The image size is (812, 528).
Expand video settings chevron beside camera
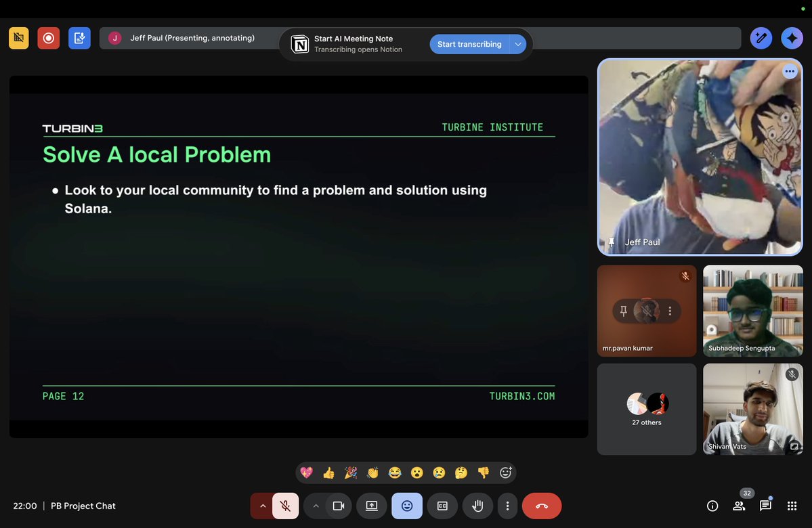pyautogui.click(x=316, y=506)
